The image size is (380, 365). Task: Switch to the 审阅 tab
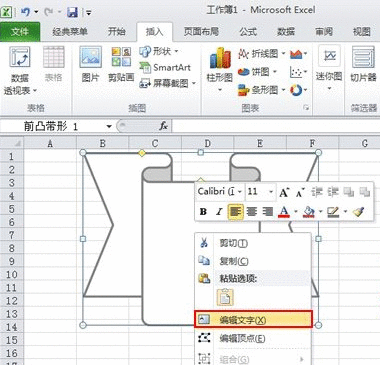point(324,32)
